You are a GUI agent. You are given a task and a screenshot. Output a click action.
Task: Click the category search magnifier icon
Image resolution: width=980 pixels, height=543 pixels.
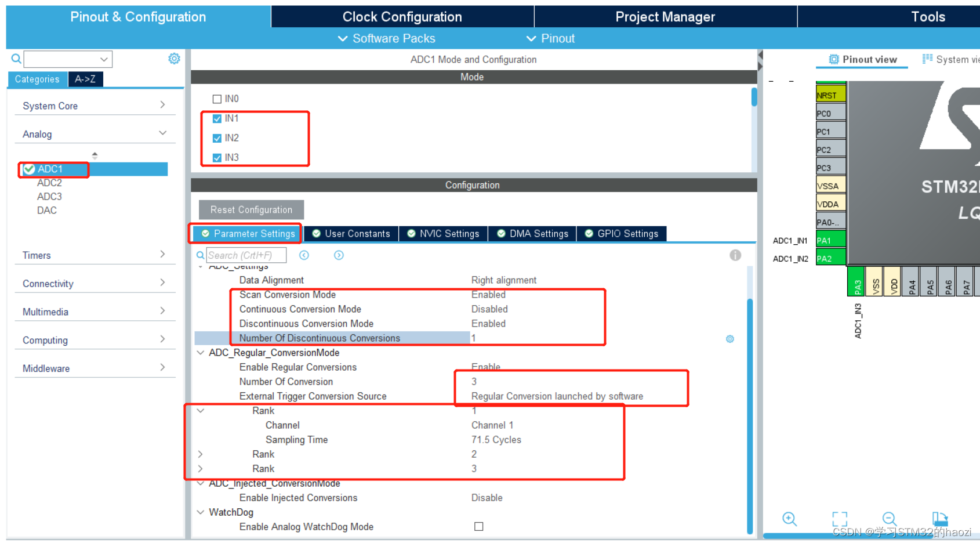(16, 59)
